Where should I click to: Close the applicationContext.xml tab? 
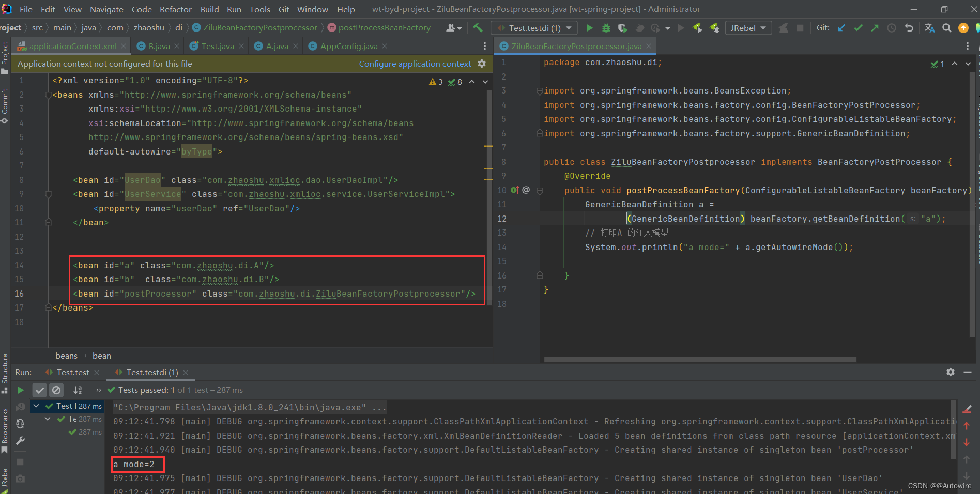(x=124, y=46)
